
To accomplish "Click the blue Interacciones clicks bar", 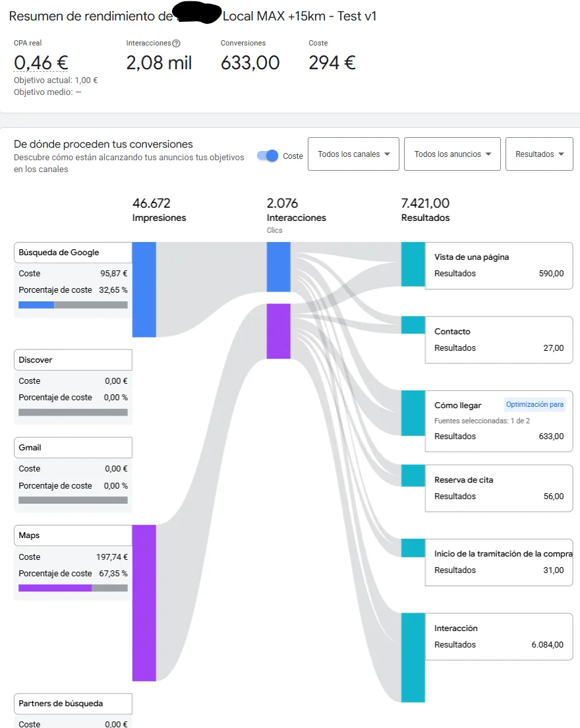I will (278, 267).
